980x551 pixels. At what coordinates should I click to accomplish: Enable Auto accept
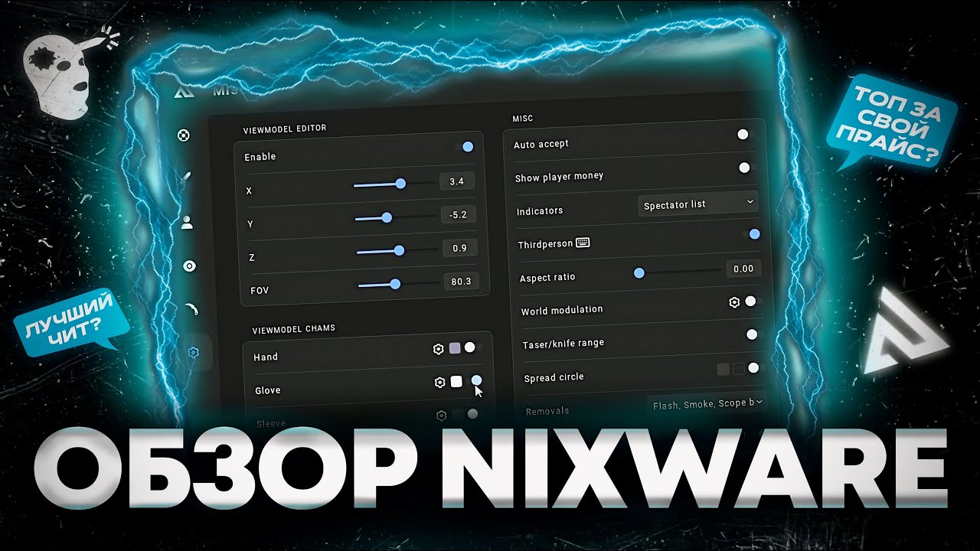tap(745, 135)
